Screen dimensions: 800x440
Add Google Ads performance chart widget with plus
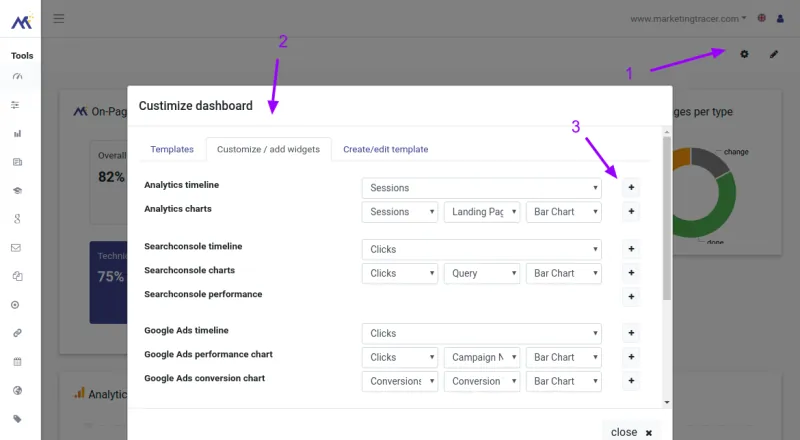pos(631,357)
